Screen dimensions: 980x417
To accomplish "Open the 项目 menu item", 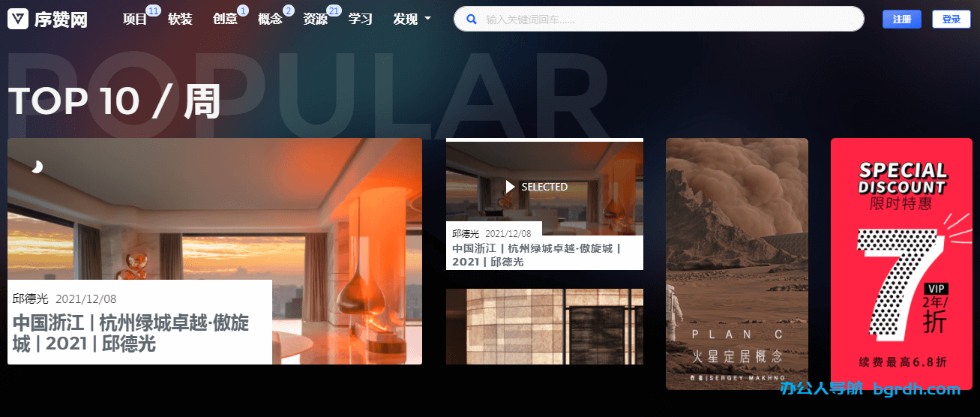I will tap(135, 19).
